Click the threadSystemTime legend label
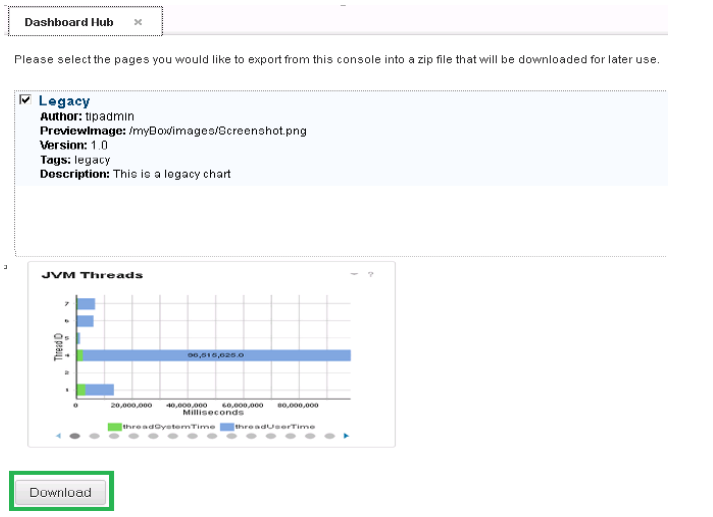This screenshot has width=713, height=517. coord(169,427)
